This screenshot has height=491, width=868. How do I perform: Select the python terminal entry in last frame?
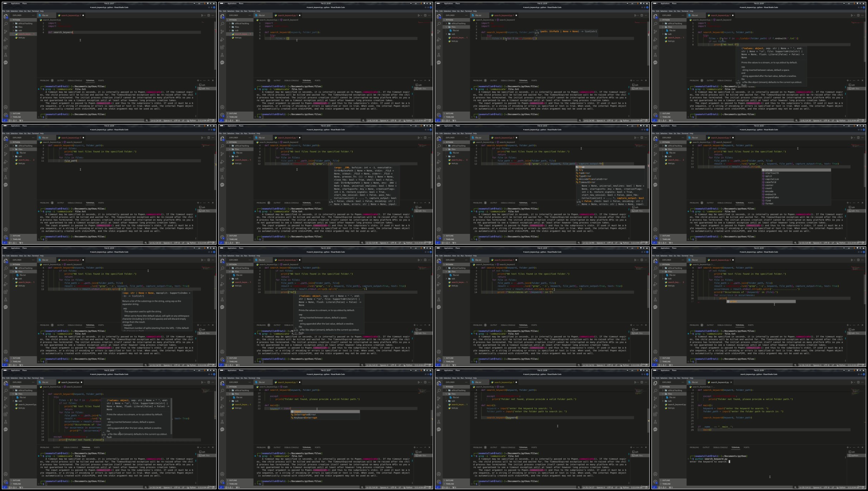coord(855,455)
